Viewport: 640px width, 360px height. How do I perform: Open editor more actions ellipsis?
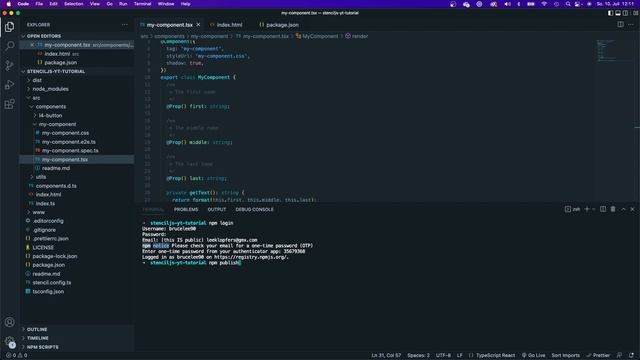pos(631,24)
